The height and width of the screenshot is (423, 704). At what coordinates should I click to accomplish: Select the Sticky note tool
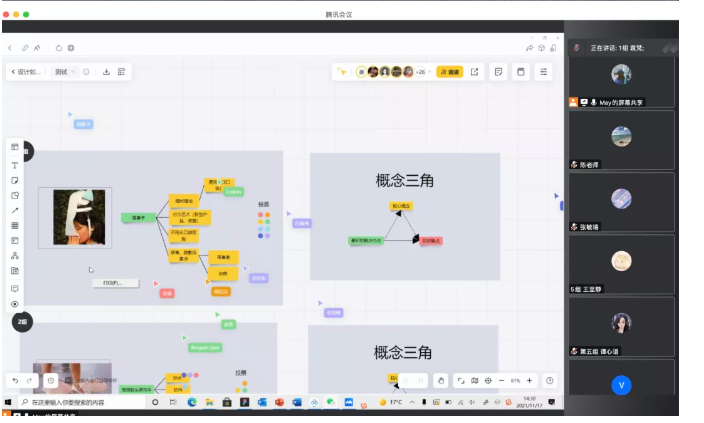click(15, 180)
